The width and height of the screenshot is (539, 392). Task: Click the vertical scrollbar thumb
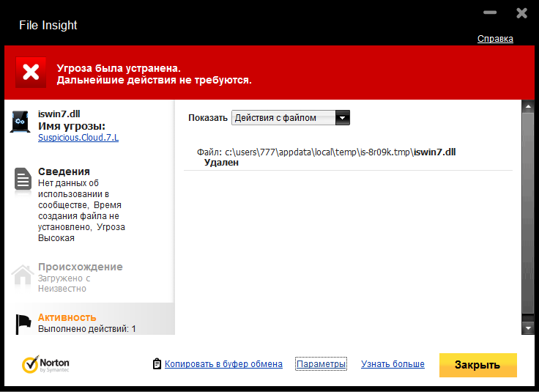528,213
